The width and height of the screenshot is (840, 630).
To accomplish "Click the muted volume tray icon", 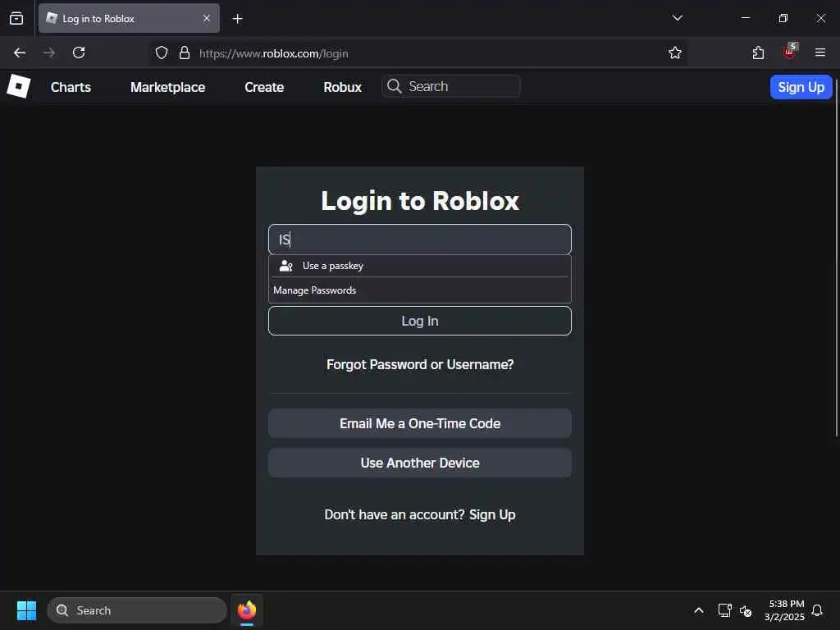I will 746,610.
